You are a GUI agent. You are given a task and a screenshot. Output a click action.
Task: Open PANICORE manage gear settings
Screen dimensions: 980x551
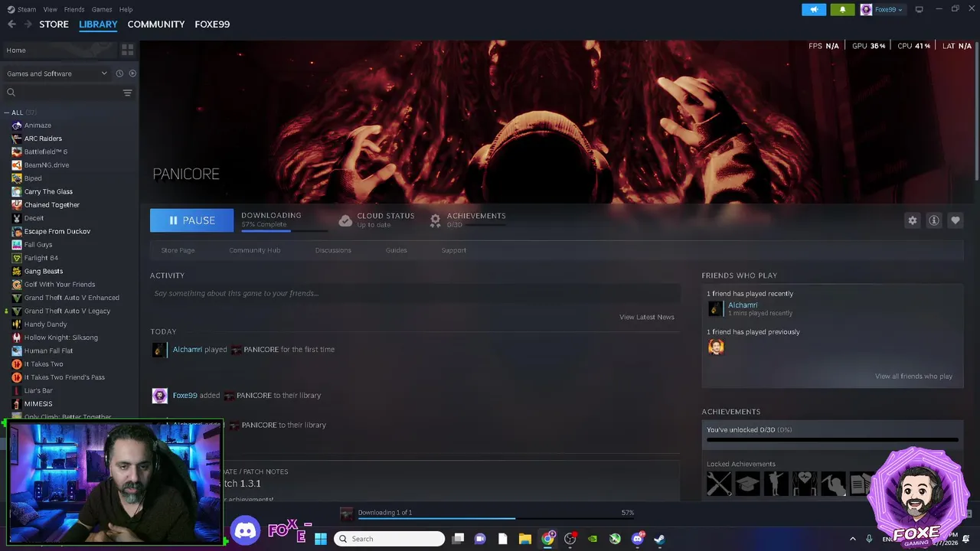pyautogui.click(x=912, y=220)
